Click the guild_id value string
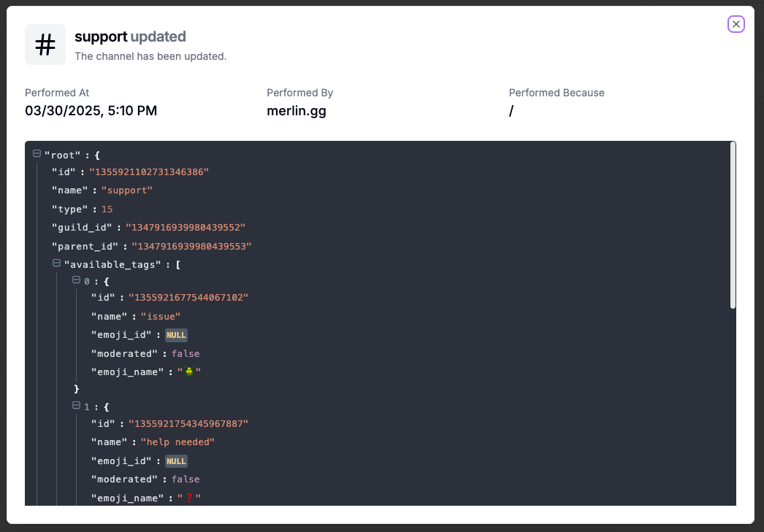This screenshot has width=764, height=532. 185,227
